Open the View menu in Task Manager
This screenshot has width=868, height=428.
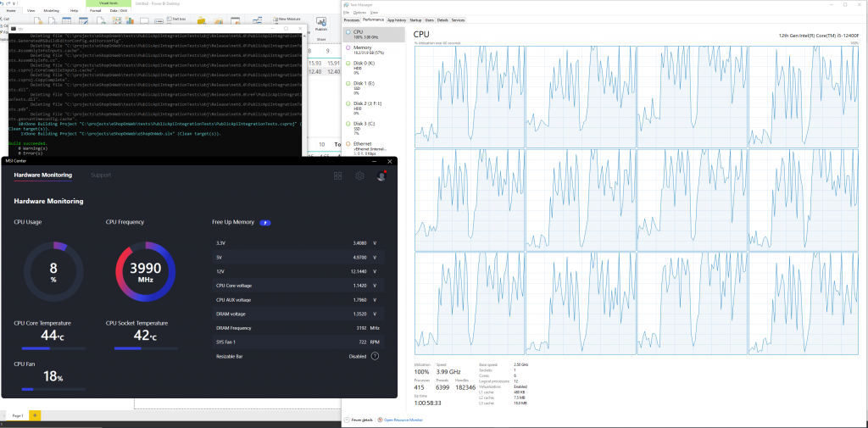point(374,13)
